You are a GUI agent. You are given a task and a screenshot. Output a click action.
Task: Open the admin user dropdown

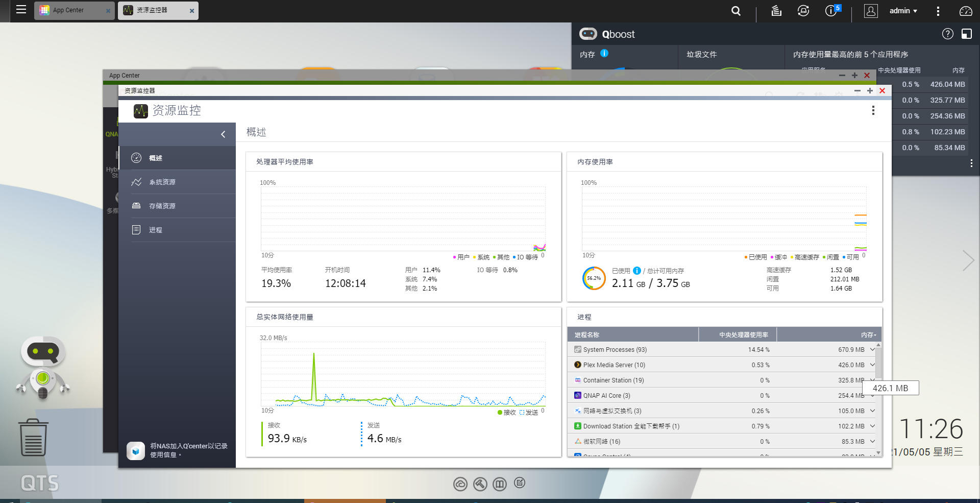pyautogui.click(x=903, y=11)
